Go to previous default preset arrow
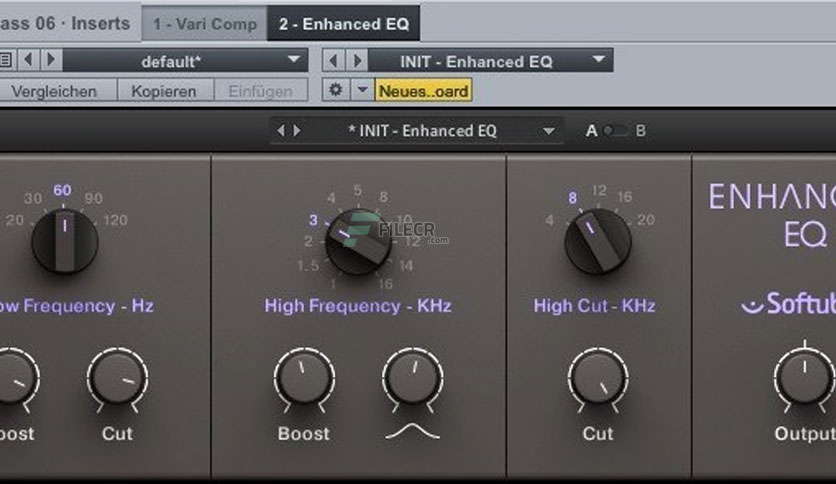The height and width of the screenshot is (484, 836). [29, 60]
